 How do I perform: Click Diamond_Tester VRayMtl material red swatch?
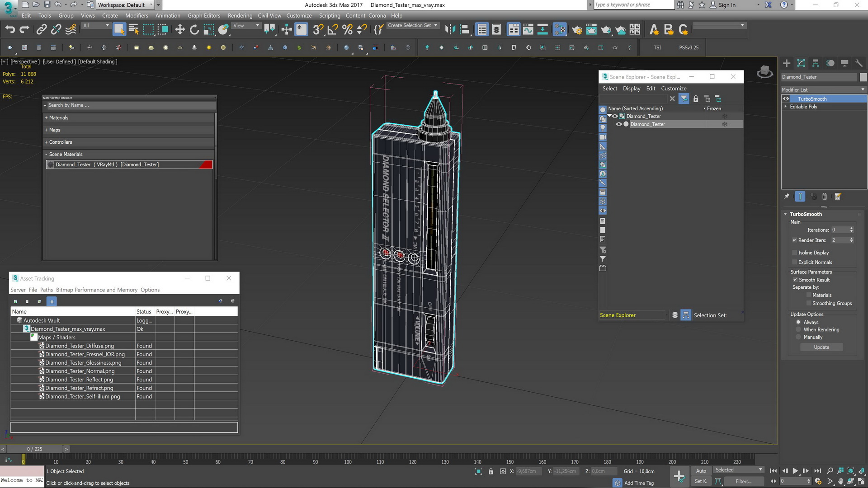pos(205,164)
